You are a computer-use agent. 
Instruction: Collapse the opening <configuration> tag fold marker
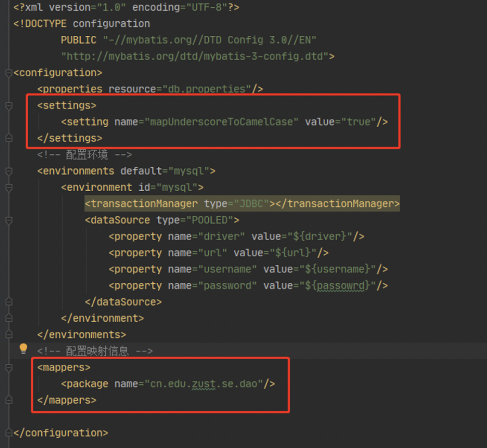(x=9, y=73)
